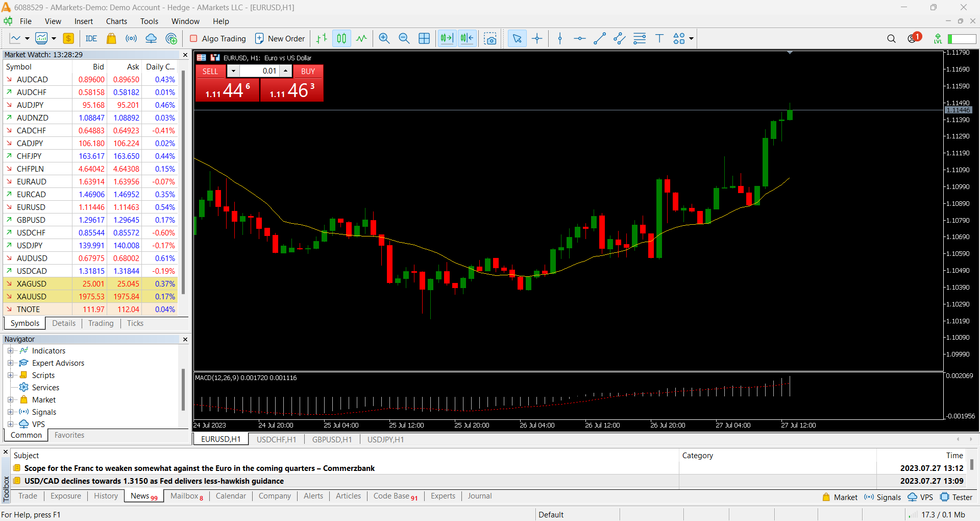Draw a vertical line on the chart

coord(560,38)
